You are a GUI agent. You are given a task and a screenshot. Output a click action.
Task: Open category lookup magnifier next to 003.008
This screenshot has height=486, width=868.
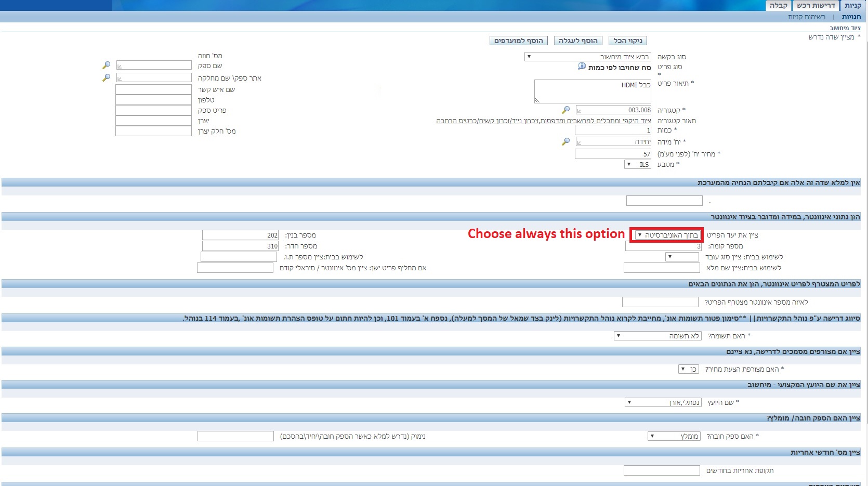pyautogui.click(x=565, y=110)
